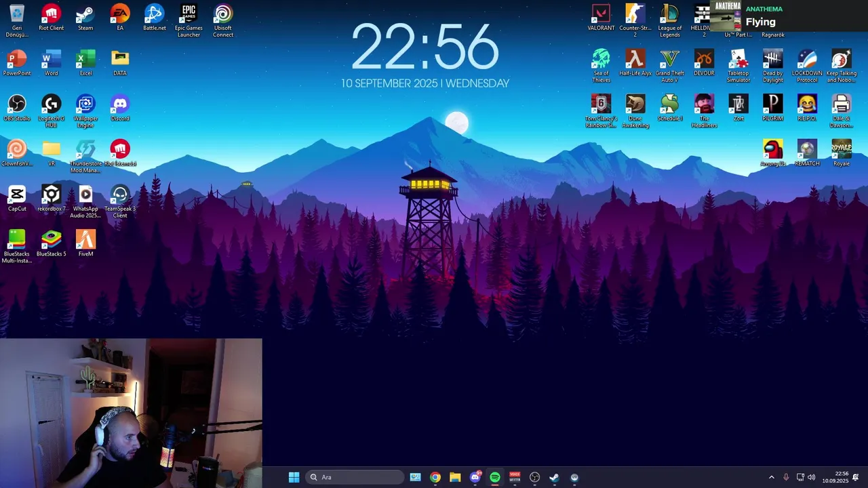
Task: Expand the hidden system tray icons
Action: click(771, 477)
